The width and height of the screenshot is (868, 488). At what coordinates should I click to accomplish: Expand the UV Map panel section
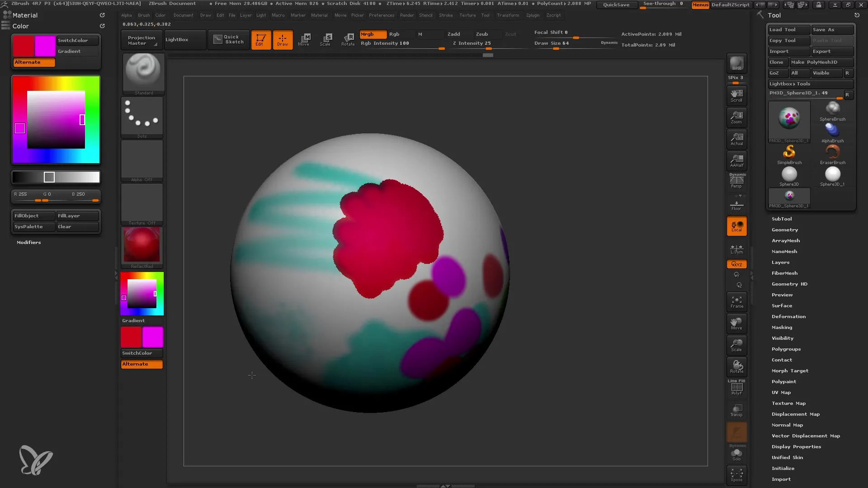(x=781, y=392)
